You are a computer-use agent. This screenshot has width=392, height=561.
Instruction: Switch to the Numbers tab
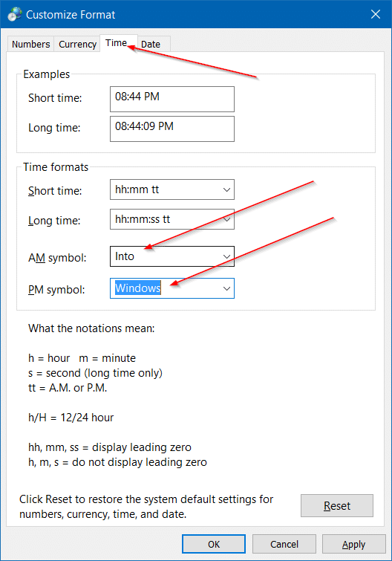pos(30,44)
